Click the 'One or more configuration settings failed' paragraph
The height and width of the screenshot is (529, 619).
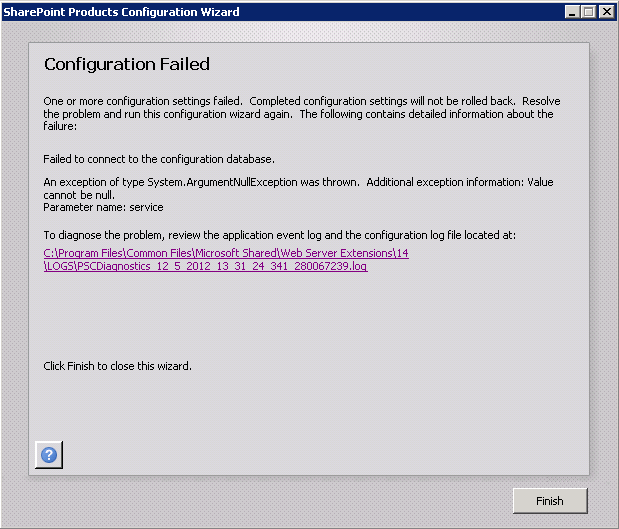[302, 114]
